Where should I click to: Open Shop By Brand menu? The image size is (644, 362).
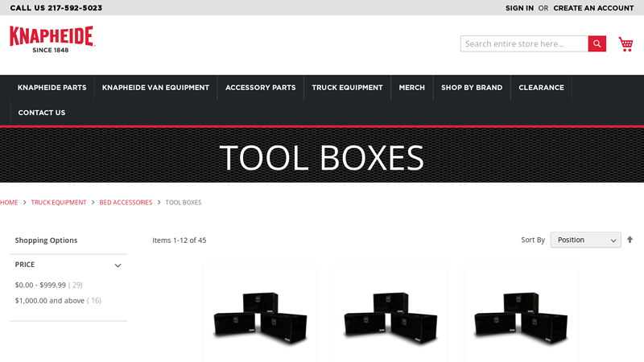pos(472,88)
